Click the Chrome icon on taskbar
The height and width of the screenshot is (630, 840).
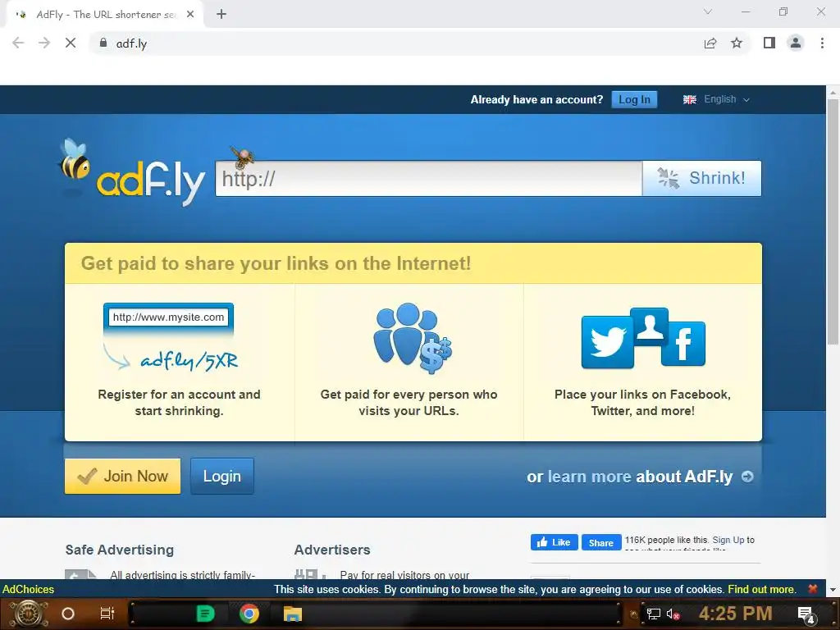[x=249, y=614]
